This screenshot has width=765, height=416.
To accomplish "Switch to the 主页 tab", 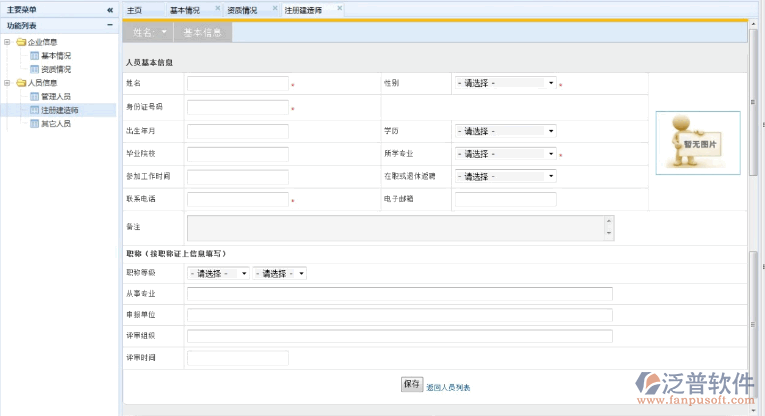I will click(135, 9).
